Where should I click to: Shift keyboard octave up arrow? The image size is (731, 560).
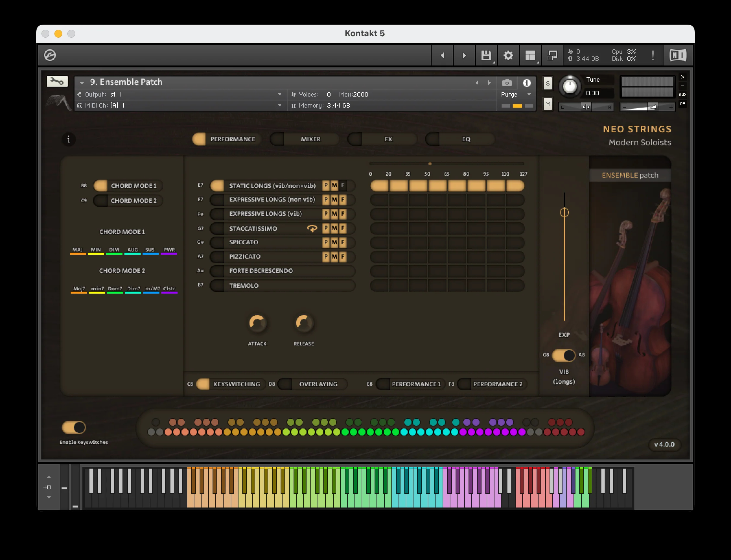point(49,477)
